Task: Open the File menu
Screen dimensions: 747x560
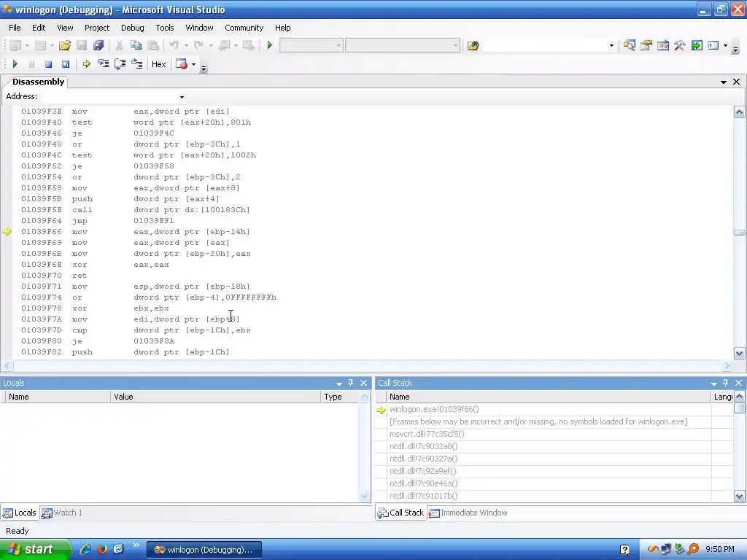Action: 15,28
